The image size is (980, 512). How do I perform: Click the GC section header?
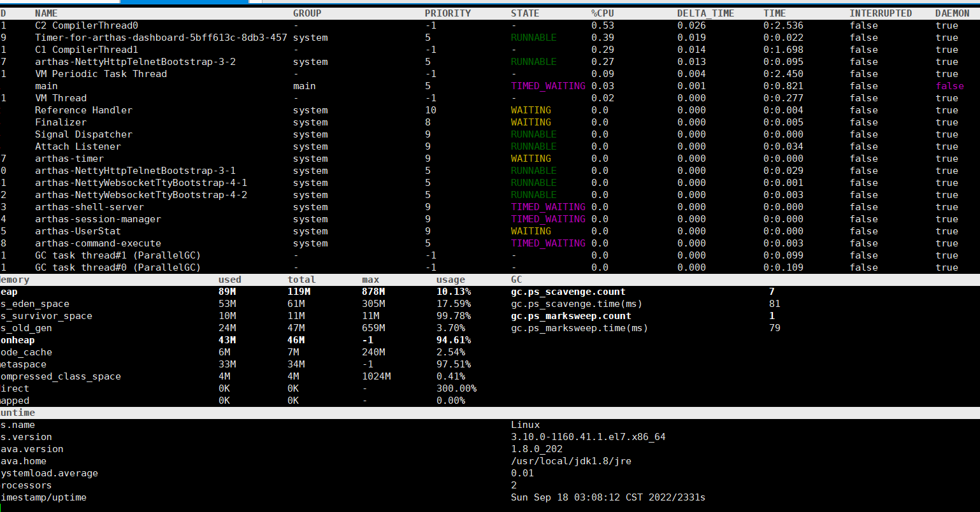click(x=517, y=280)
